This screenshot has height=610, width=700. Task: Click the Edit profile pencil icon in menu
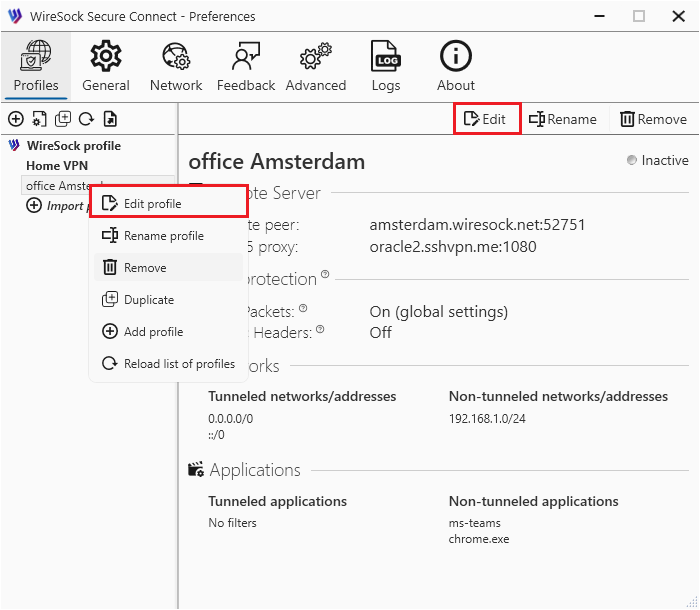110,204
